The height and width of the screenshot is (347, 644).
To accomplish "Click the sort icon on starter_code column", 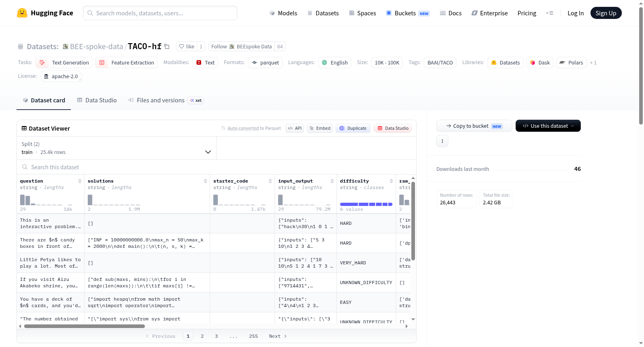I will point(270,181).
